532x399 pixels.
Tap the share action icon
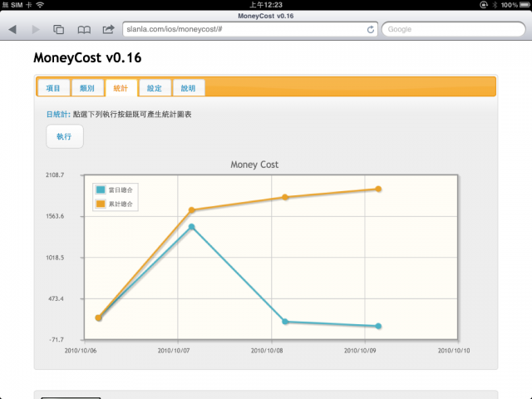pos(108,29)
